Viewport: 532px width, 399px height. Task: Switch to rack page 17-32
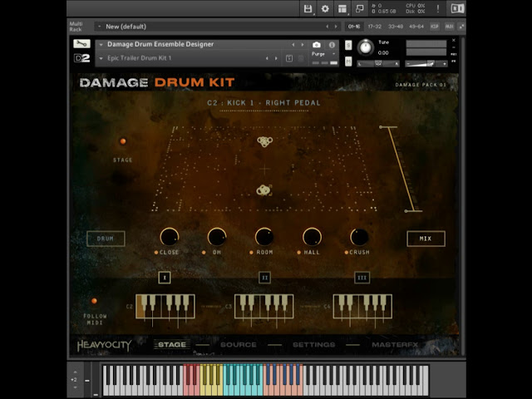(x=375, y=27)
